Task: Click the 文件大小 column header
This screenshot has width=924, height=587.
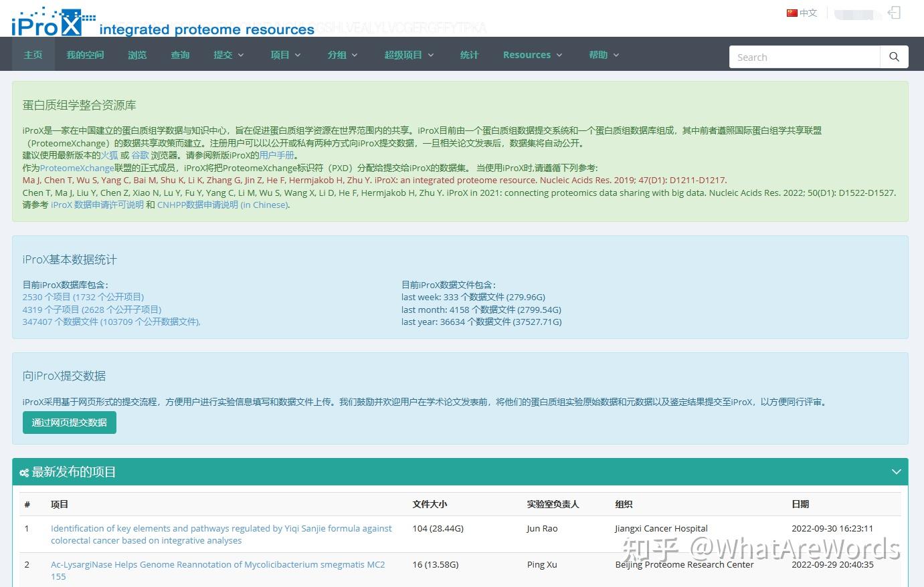Action: click(430, 504)
